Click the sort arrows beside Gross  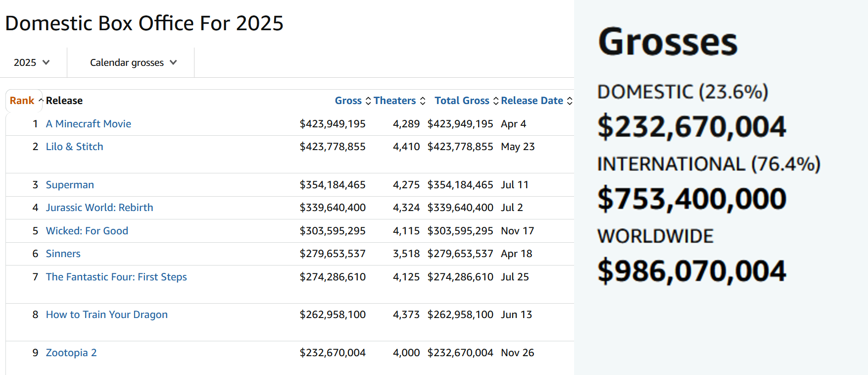pyautogui.click(x=368, y=101)
